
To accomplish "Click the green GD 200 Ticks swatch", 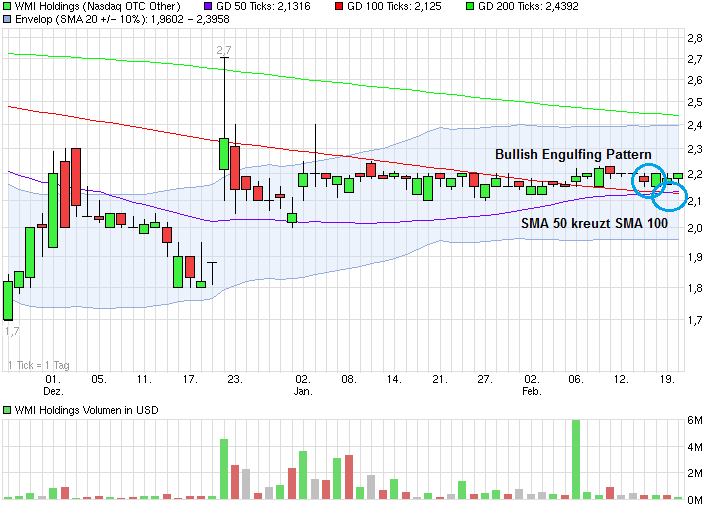I will pyautogui.click(x=470, y=6).
